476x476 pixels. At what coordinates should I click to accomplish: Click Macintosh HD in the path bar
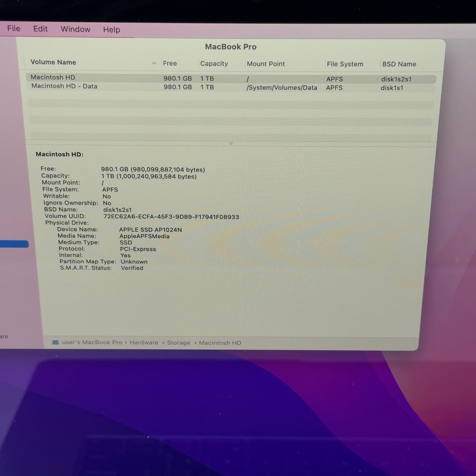tap(220, 343)
